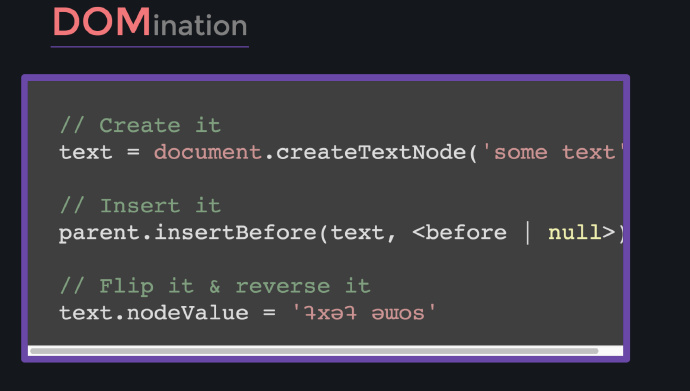Click the horizontal scrollbar thumb under code
This screenshot has height=391, width=690.
[314, 351]
